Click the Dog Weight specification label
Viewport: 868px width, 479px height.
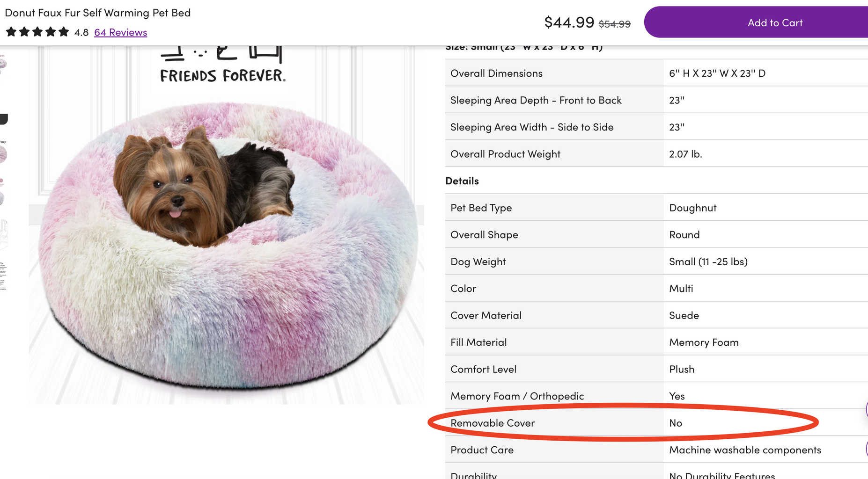pos(478,261)
